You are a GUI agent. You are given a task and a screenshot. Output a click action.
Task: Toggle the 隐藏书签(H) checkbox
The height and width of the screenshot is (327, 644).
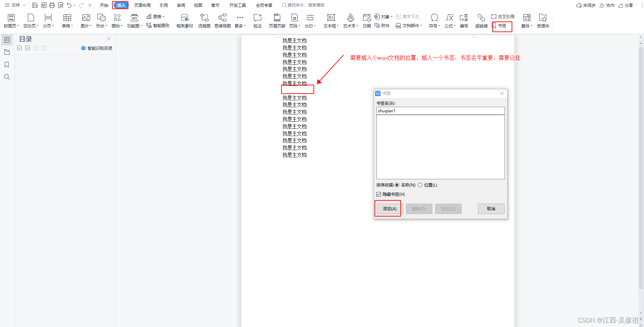[379, 194]
